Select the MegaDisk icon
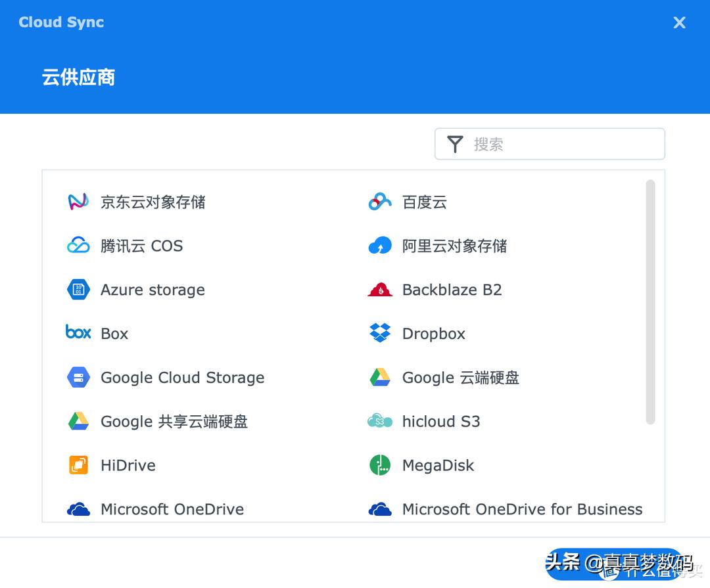This screenshot has height=588, width=710. [379, 465]
